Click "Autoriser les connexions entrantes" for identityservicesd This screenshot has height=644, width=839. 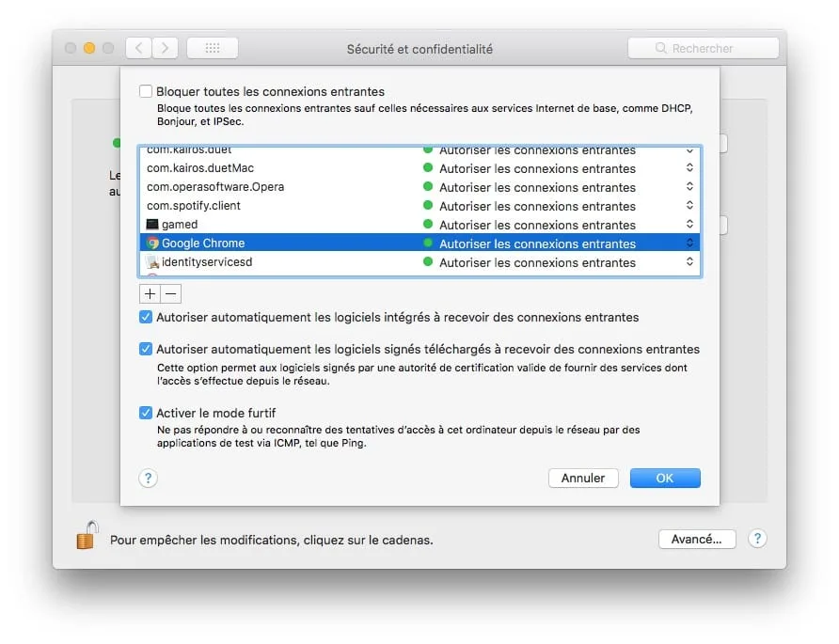537,262
